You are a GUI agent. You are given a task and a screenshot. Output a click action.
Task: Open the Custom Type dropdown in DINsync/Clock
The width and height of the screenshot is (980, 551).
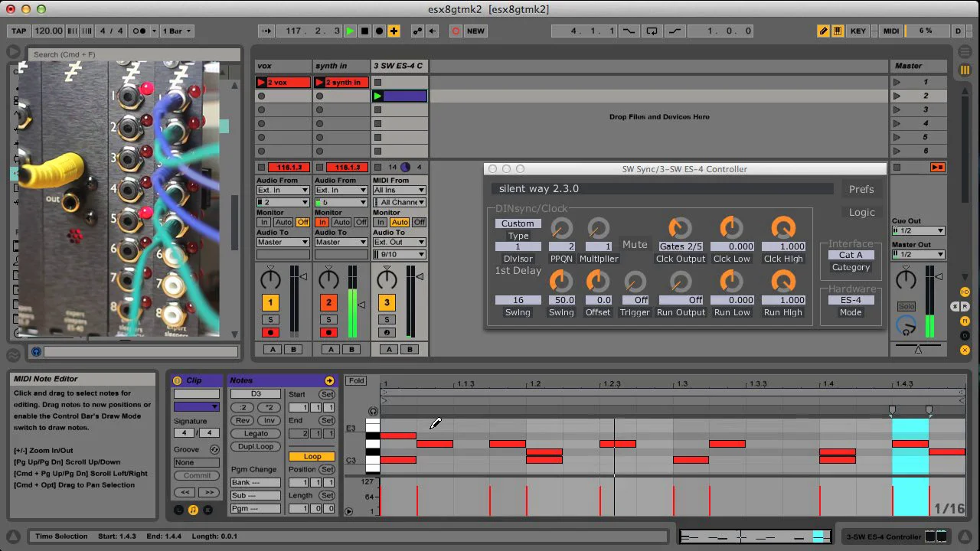[x=518, y=223]
